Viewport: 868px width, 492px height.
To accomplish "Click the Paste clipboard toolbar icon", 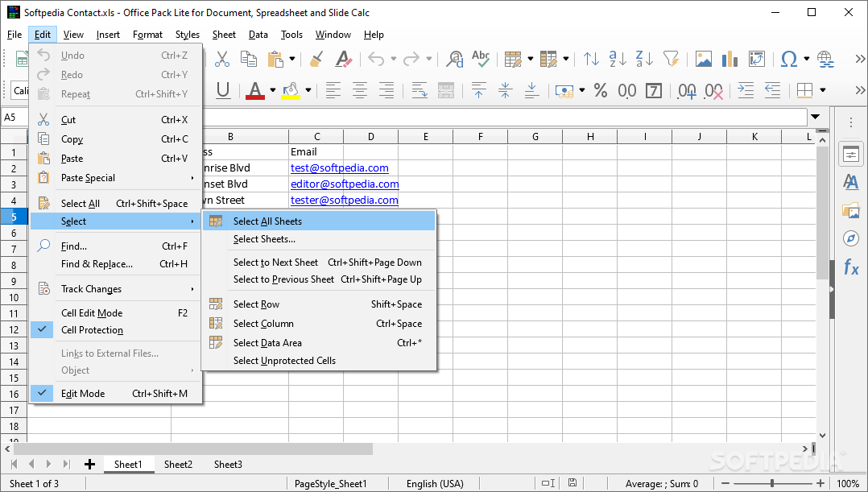I will [275, 59].
